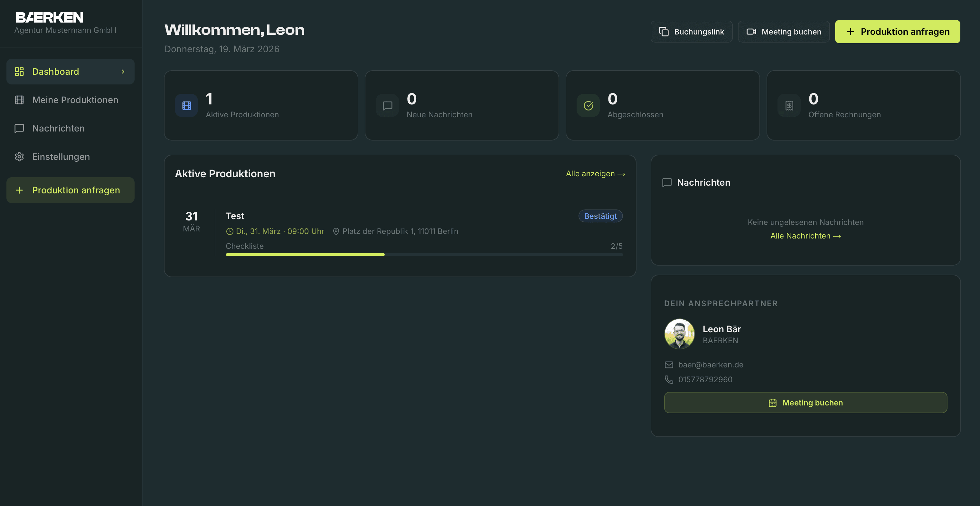The width and height of the screenshot is (980, 506).
Task: Click the film icon in Aktive Produktionen card
Action: pos(186,105)
